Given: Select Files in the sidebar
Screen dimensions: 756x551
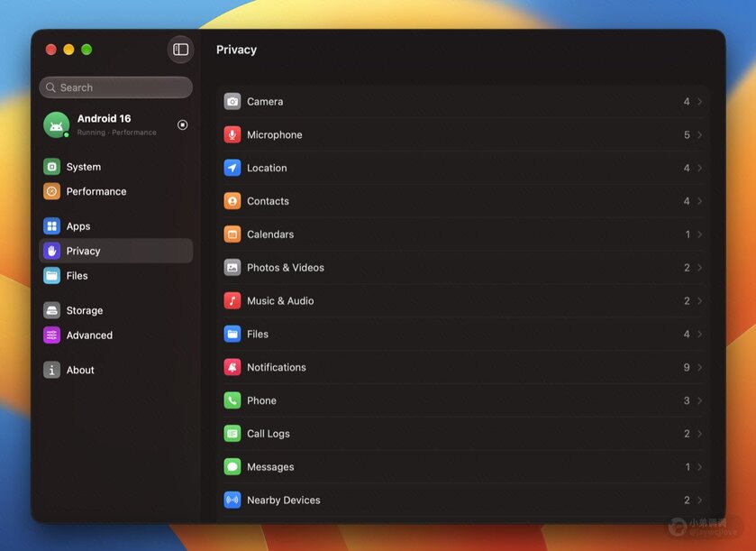Looking at the screenshot, I should click(115, 276).
